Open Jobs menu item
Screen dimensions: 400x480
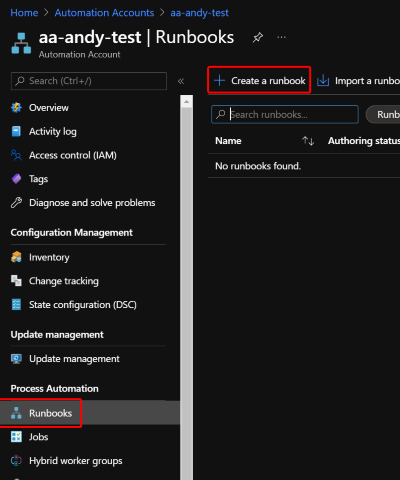(x=38, y=437)
